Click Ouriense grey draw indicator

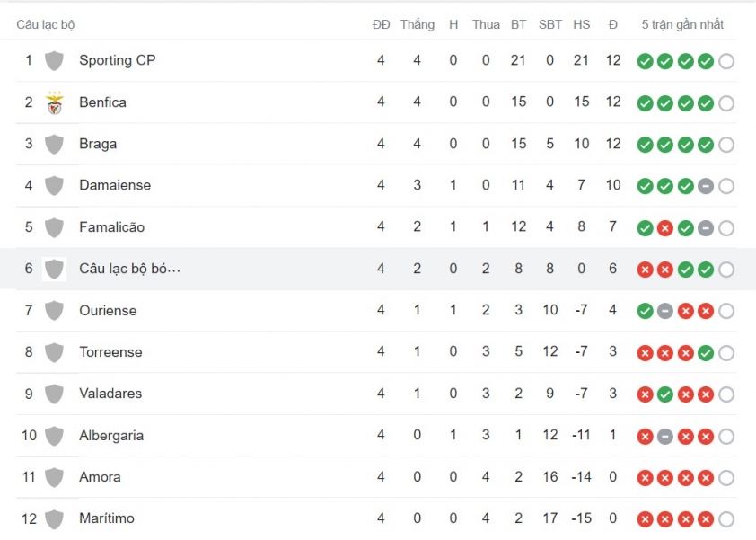(665, 311)
